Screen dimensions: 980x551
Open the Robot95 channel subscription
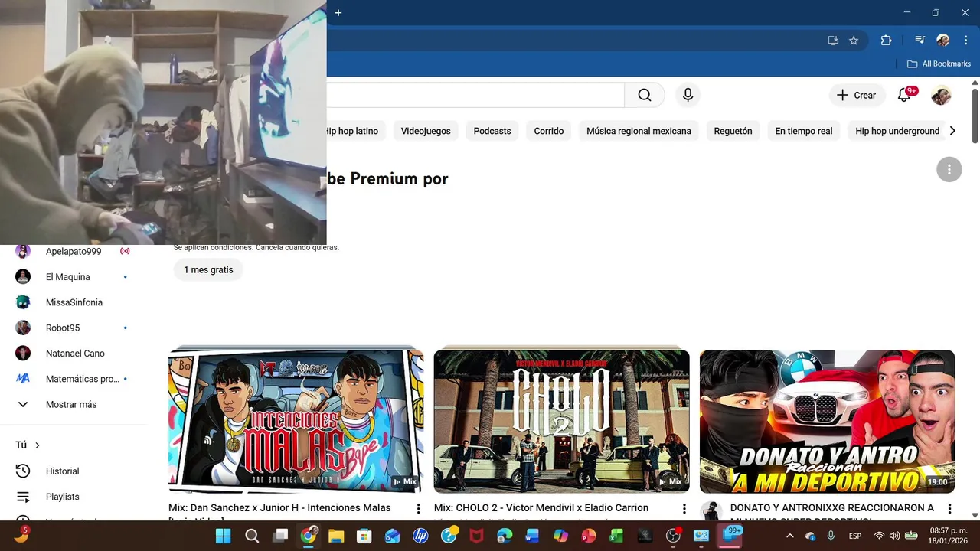point(73,328)
